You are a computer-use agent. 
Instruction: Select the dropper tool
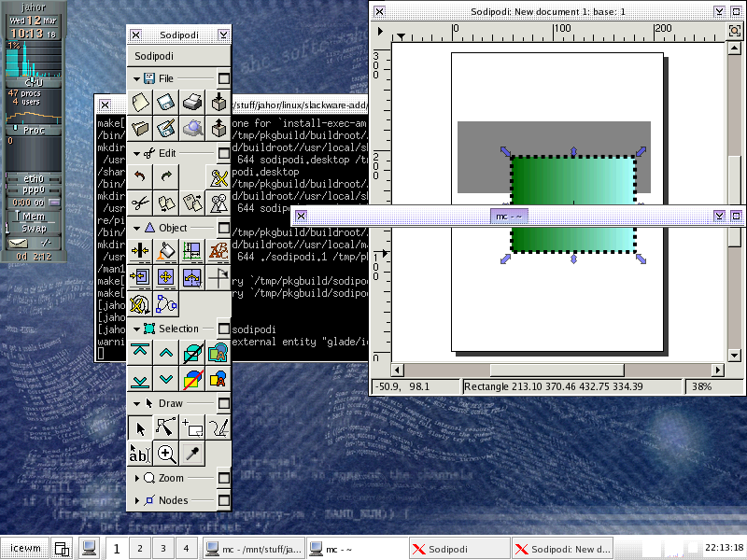(192, 455)
